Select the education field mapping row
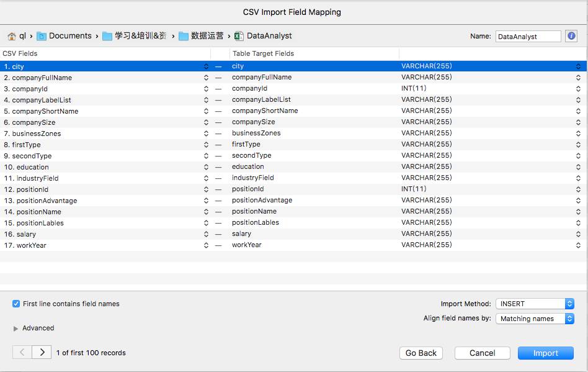The width and height of the screenshot is (588, 372). pyautogui.click(x=293, y=167)
